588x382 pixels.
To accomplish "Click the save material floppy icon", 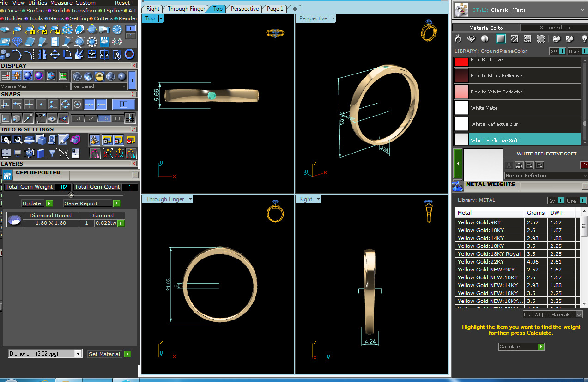I will tap(509, 165).
